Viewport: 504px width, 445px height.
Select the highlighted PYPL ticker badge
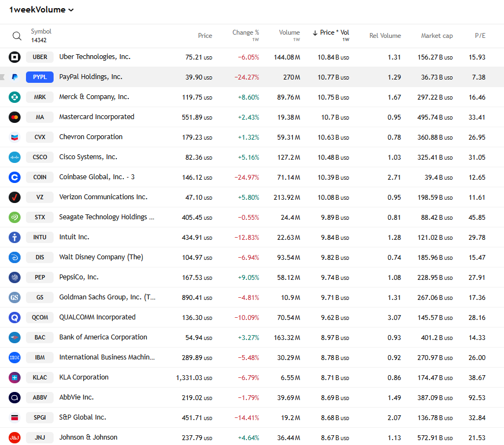coord(40,77)
